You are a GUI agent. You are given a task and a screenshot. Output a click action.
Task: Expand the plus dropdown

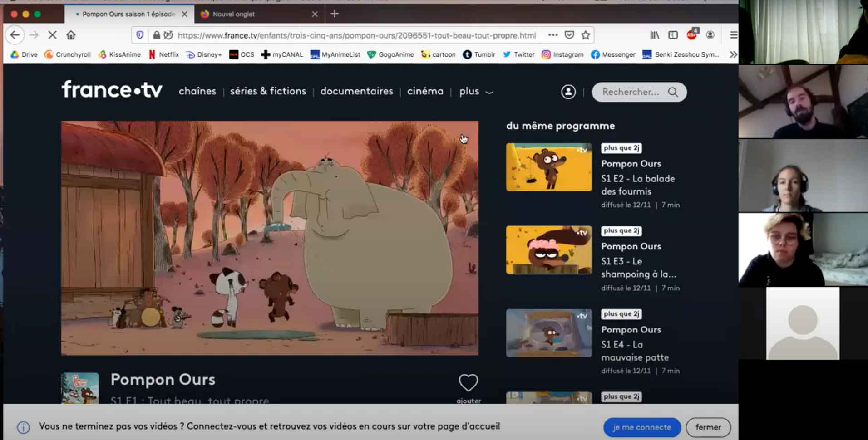[x=476, y=91]
